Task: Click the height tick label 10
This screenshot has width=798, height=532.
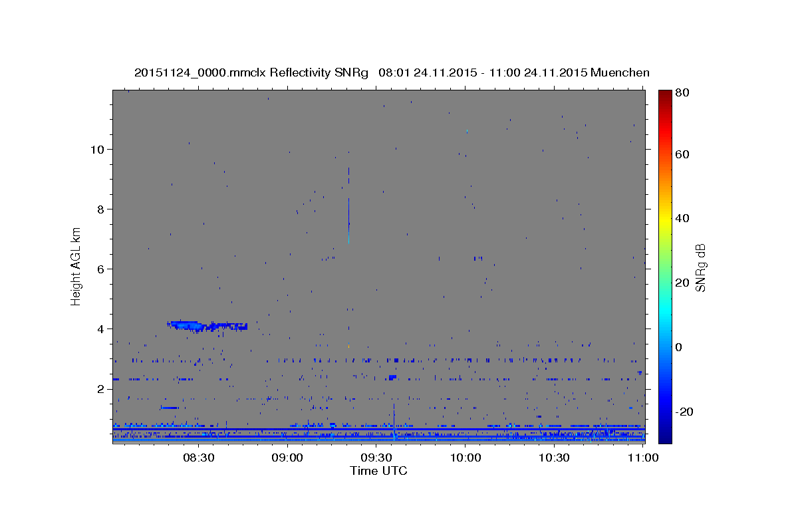Action: click(x=97, y=149)
